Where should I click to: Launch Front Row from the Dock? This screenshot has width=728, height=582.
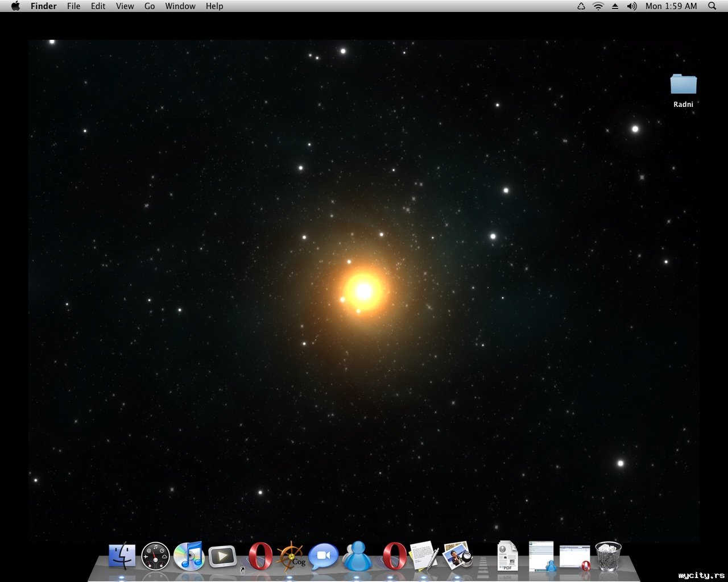[x=222, y=556]
